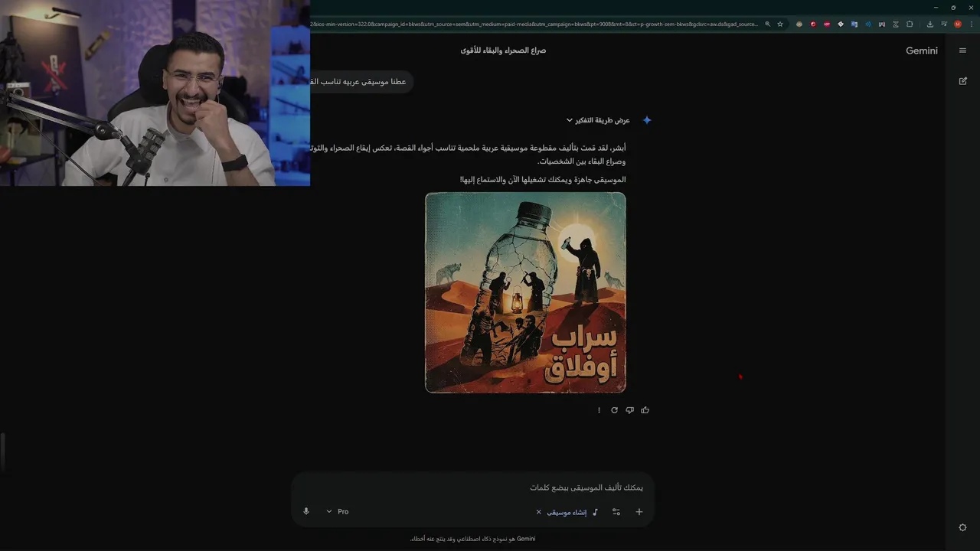Click the red circular extension icon
Viewport: 980px width, 551px height.
click(x=813, y=24)
